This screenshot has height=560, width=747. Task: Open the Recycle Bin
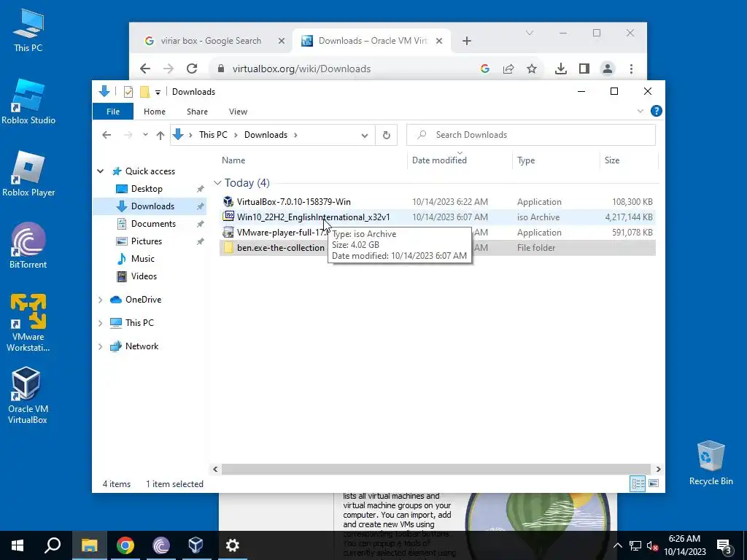point(711,463)
